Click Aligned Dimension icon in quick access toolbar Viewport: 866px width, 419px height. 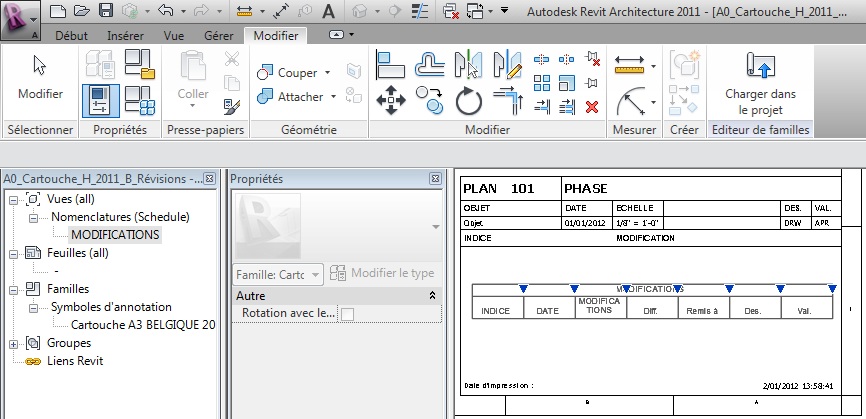click(281, 10)
